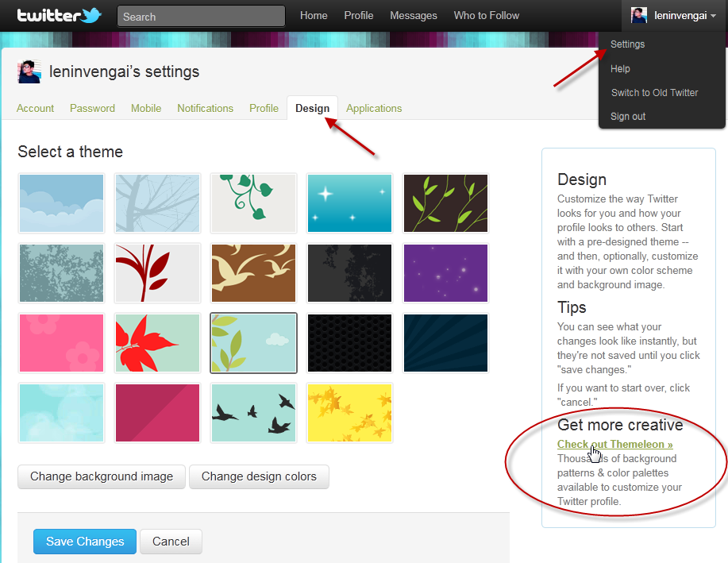Image resolution: width=728 pixels, height=563 pixels.
Task: Click the Twitter logo
Action: 59,16
